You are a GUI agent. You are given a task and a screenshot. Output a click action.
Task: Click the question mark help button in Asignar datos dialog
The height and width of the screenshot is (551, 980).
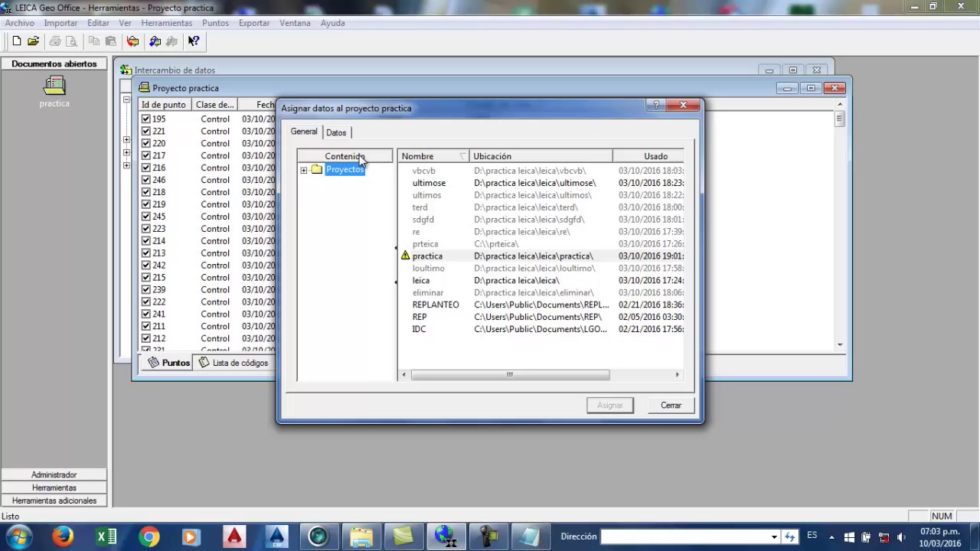pos(656,105)
